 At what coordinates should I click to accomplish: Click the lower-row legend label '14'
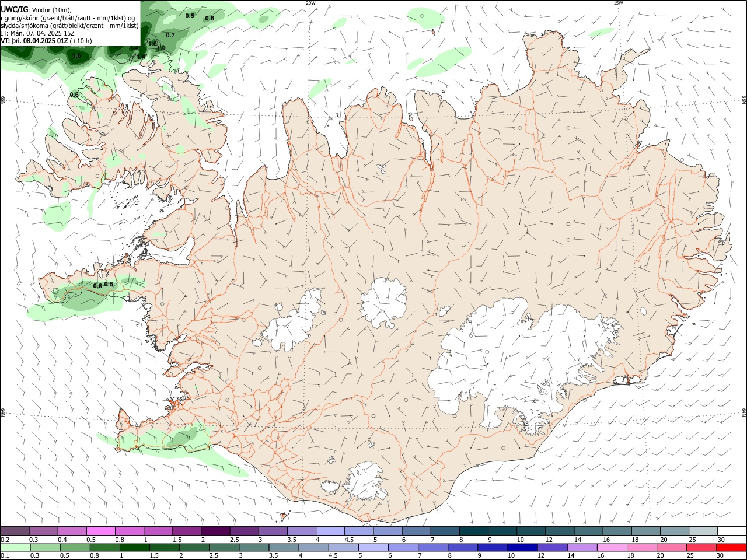coord(572,555)
